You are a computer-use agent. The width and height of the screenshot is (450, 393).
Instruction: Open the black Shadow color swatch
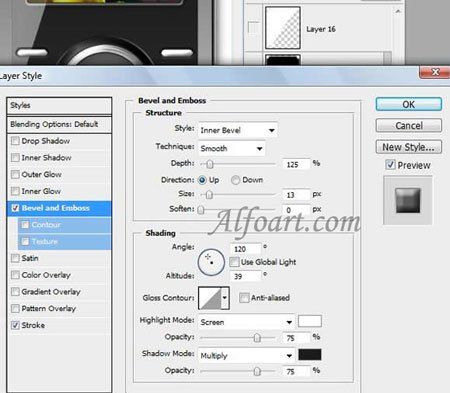(x=310, y=355)
